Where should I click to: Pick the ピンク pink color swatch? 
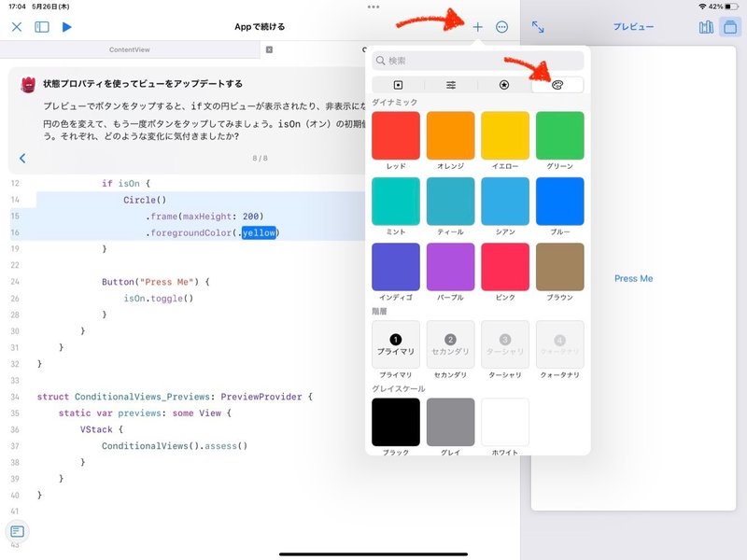point(505,267)
